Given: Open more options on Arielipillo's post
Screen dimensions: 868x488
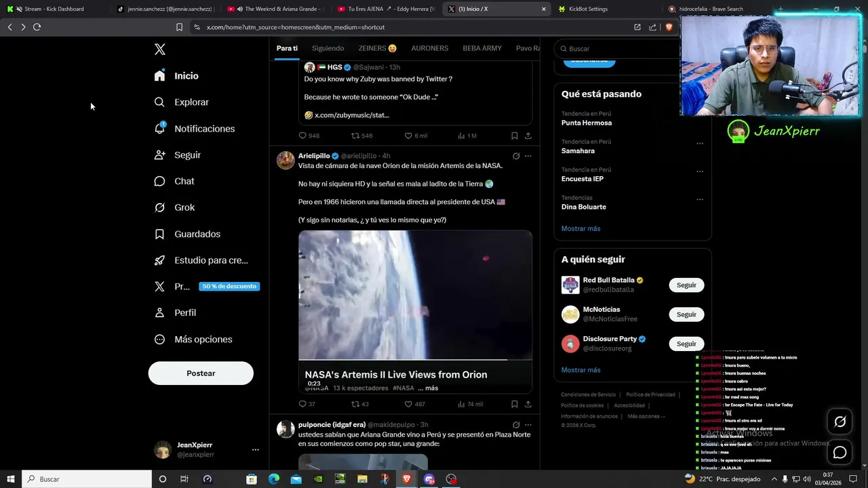Looking at the screenshot, I should point(528,156).
